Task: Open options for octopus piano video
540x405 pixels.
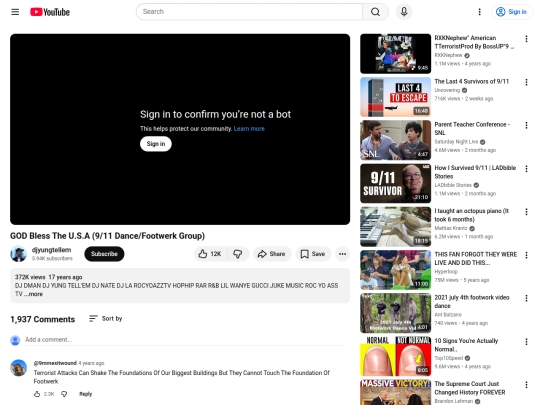Action: [x=526, y=212]
